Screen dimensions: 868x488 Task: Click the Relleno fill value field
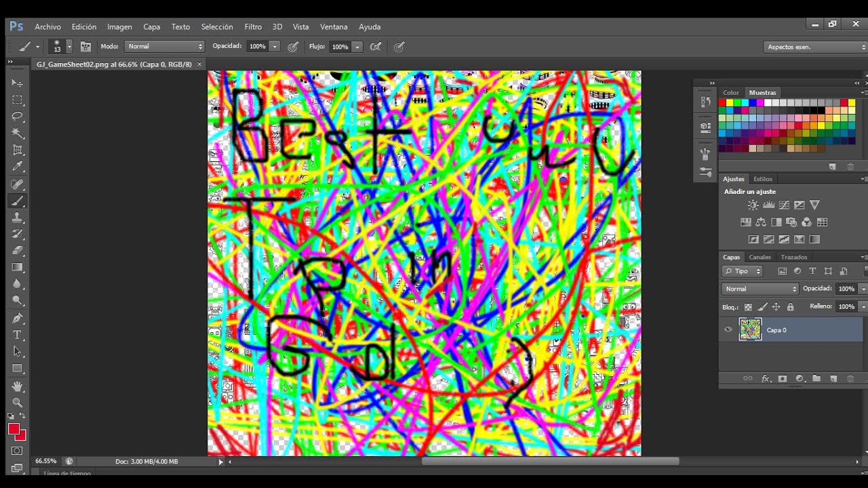[846, 307]
